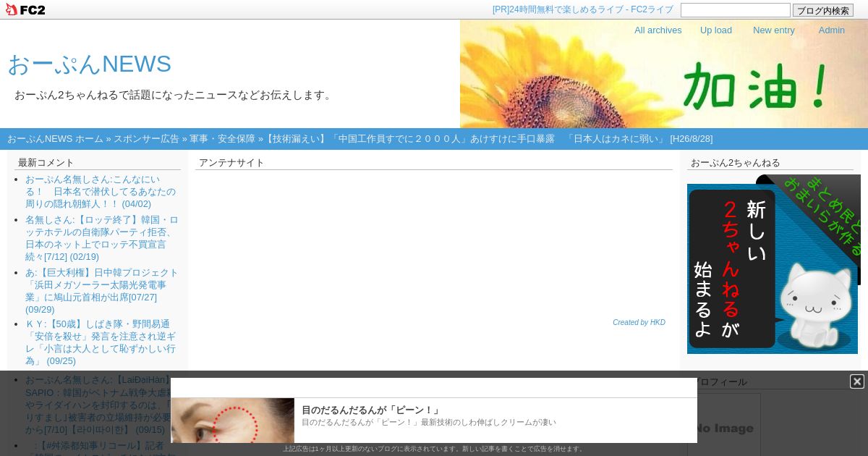Click the おーぷん2ちゃんねる sidebar heading

coord(736,163)
